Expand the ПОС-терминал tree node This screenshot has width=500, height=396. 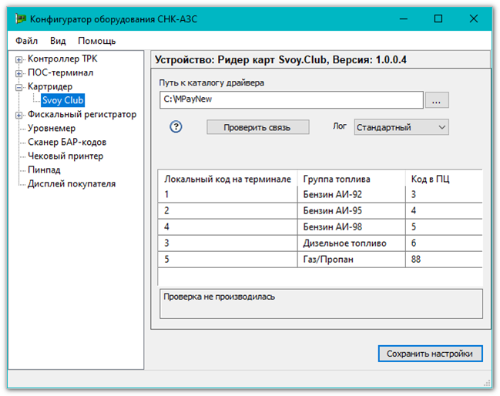(x=19, y=73)
